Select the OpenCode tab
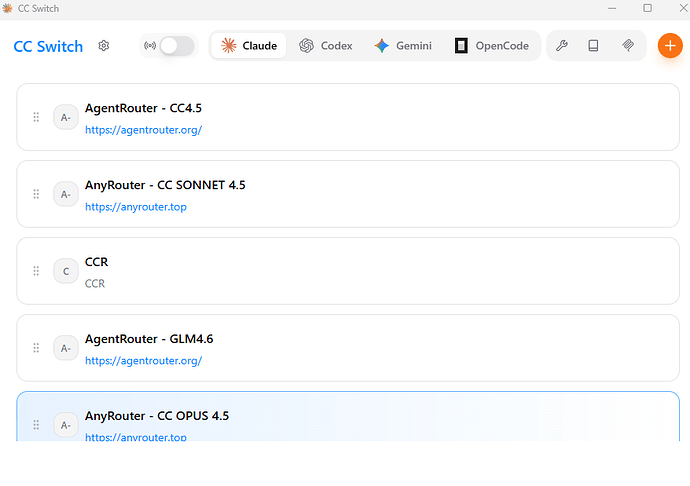 (x=491, y=46)
